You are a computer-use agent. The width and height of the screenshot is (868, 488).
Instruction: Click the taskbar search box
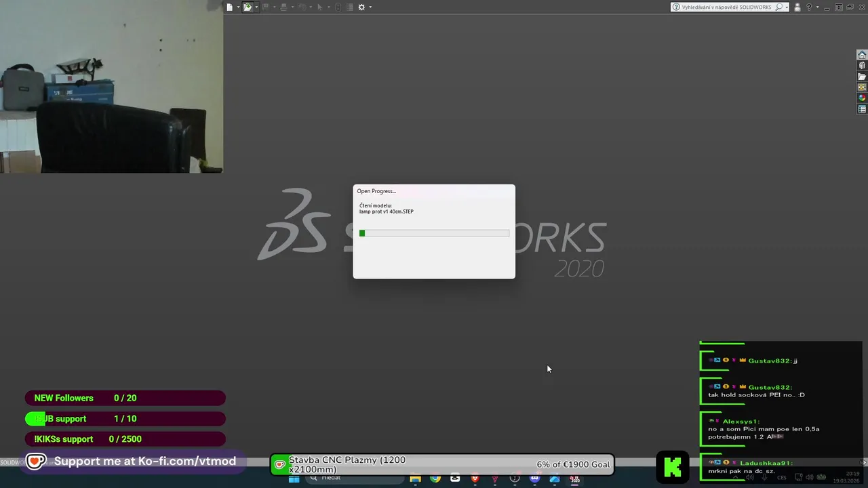click(354, 478)
